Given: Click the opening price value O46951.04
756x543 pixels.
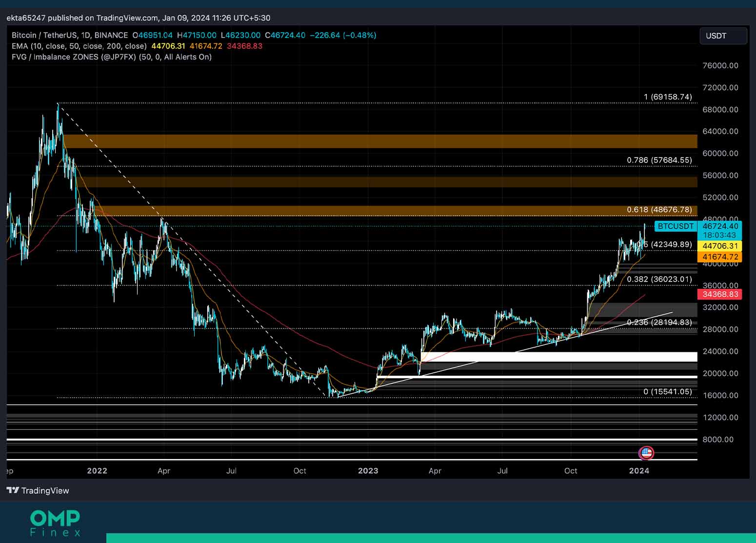Looking at the screenshot, I should tap(153, 35).
